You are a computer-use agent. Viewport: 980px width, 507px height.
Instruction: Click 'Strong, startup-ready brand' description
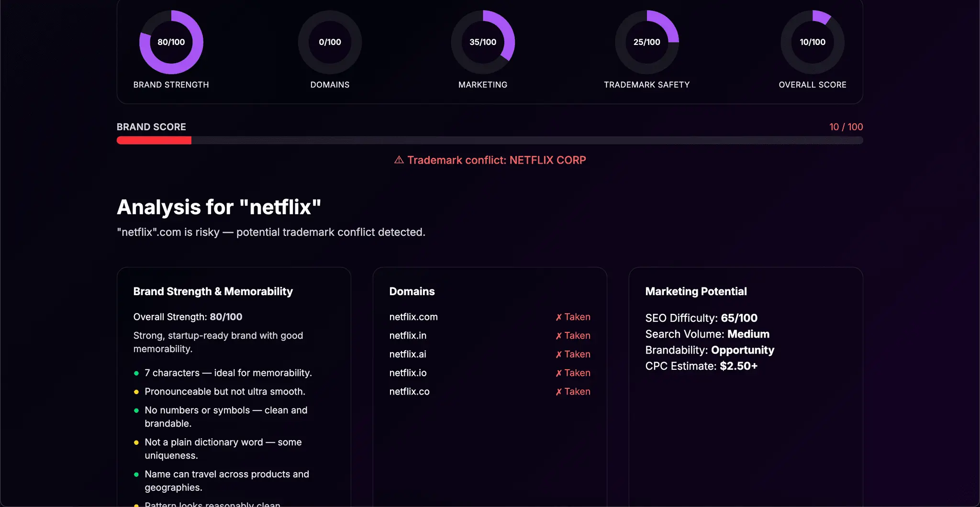pyautogui.click(x=218, y=342)
